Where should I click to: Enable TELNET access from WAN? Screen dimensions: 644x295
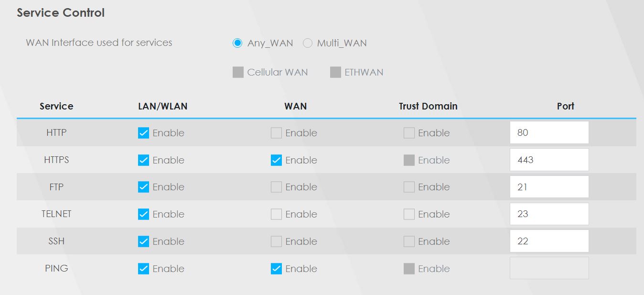(276, 214)
